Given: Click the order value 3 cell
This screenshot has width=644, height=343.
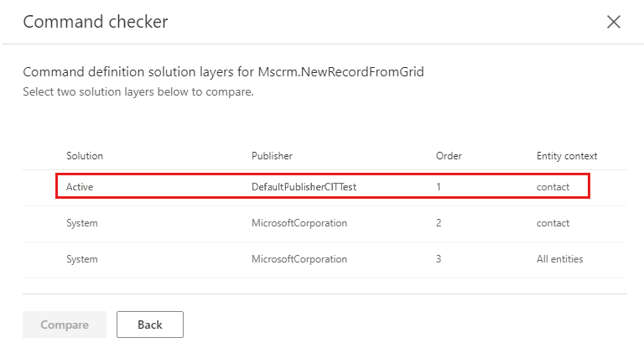Looking at the screenshot, I should (x=439, y=259).
